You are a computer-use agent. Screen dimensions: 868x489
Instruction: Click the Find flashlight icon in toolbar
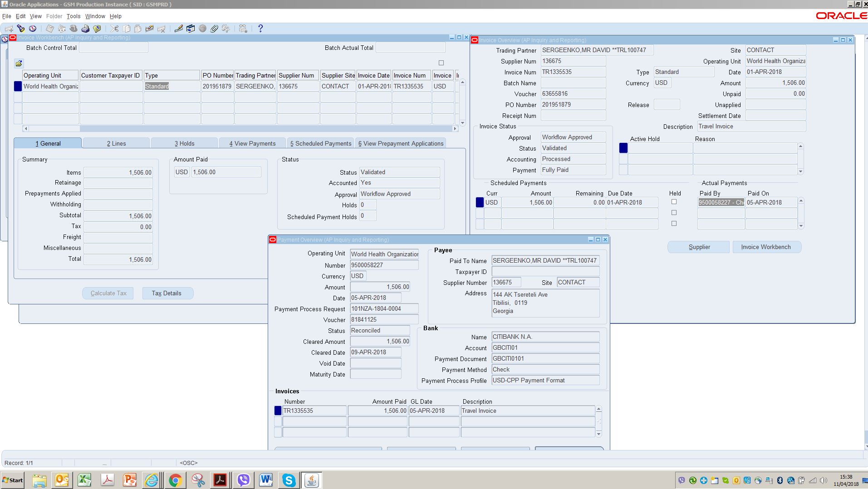(21, 29)
